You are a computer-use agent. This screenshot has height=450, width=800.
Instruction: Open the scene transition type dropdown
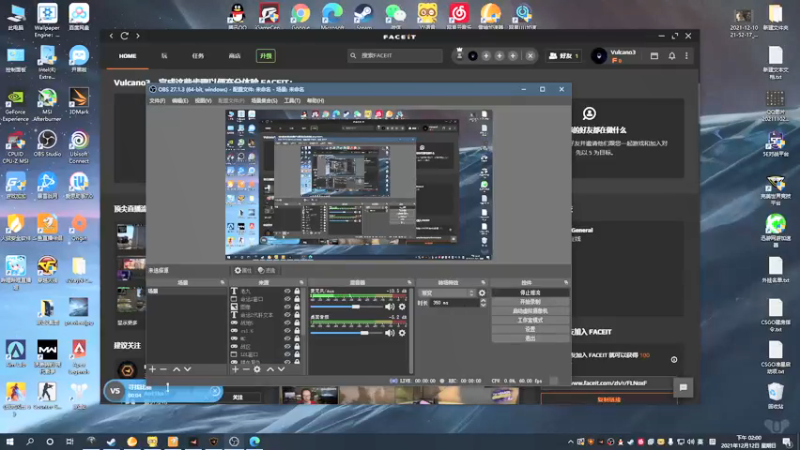pos(447,293)
